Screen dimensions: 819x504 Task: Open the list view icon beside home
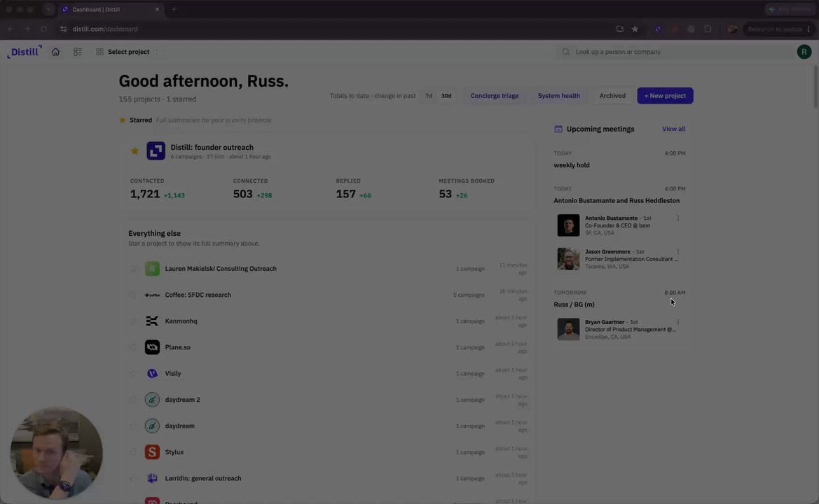(x=77, y=52)
